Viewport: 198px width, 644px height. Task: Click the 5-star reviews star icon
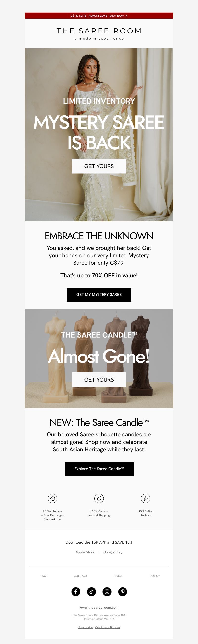tap(146, 498)
